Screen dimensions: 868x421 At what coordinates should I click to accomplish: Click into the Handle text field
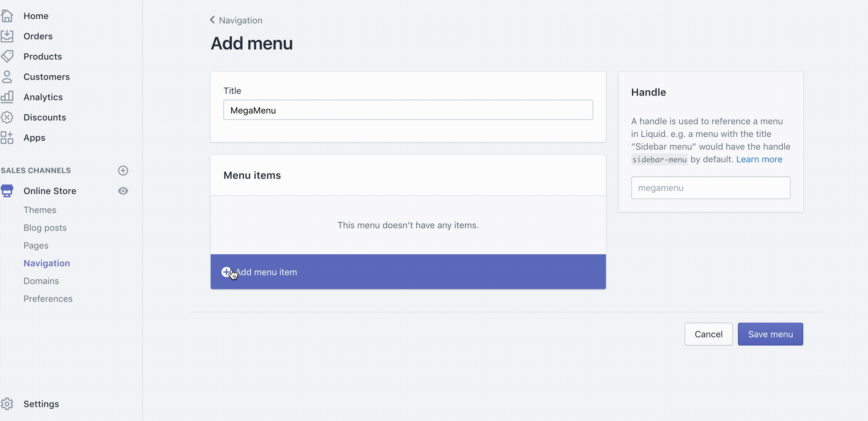[x=710, y=188]
